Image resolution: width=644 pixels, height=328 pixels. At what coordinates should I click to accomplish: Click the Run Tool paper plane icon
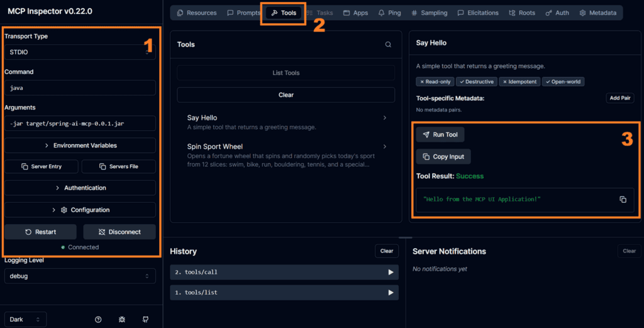tap(426, 134)
